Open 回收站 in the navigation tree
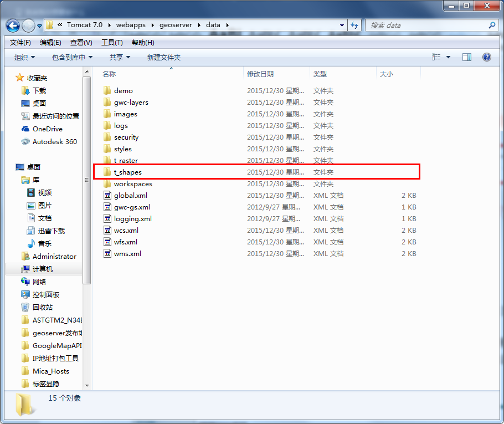 coord(43,307)
